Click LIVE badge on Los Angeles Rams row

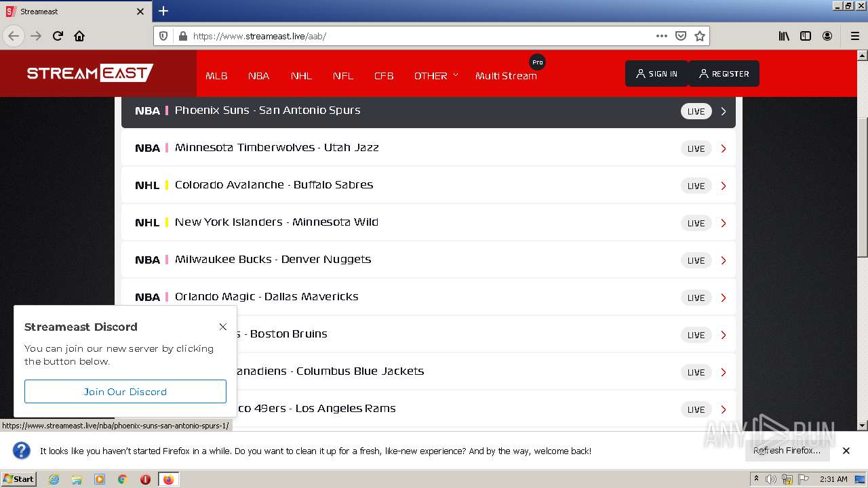(x=696, y=409)
